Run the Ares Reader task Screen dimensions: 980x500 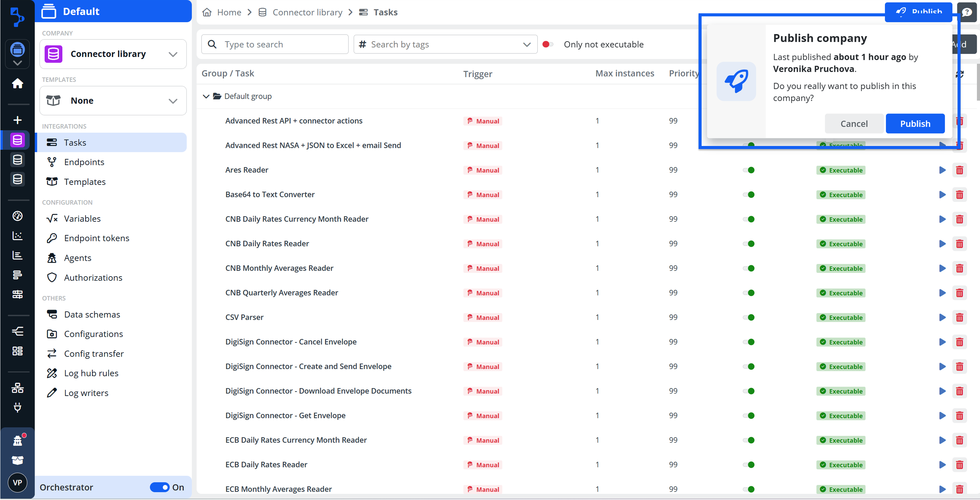942,170
